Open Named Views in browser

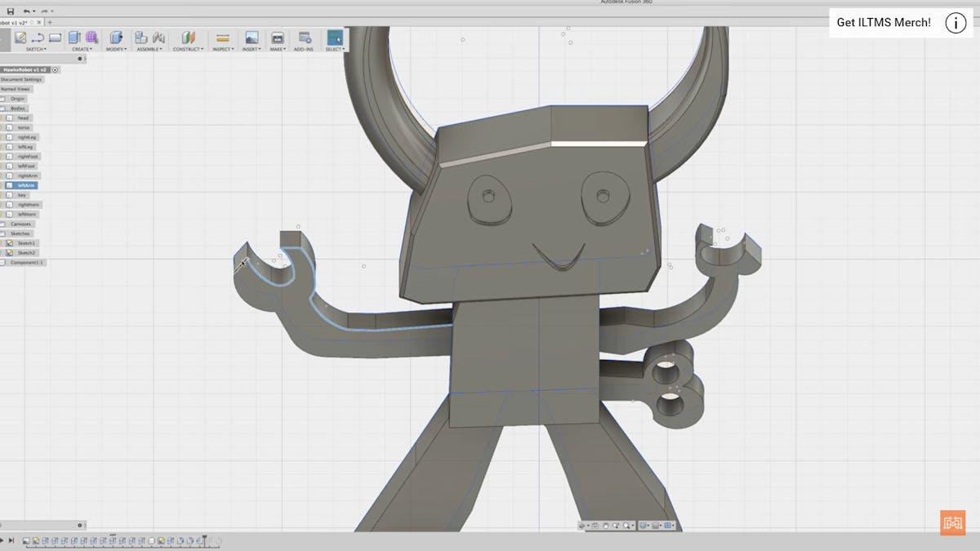[16, 89]
